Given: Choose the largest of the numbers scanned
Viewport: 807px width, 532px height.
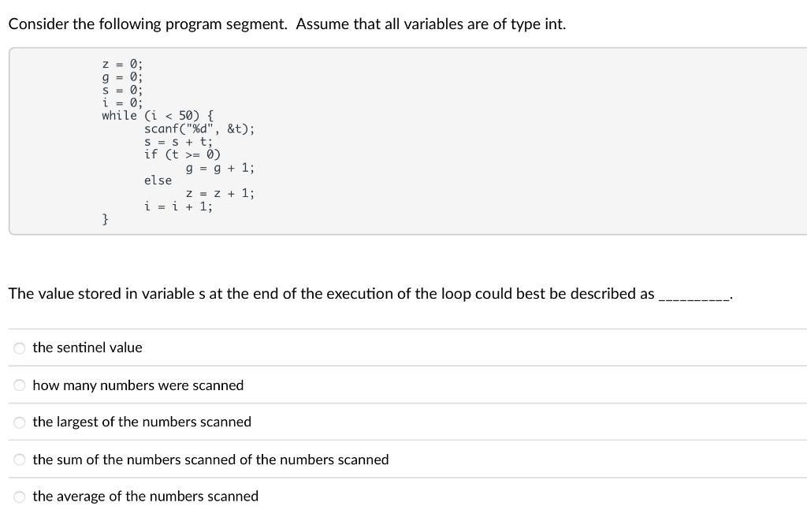Looking at the screenshot, I should pyautogui.click(x=18, y=422).
